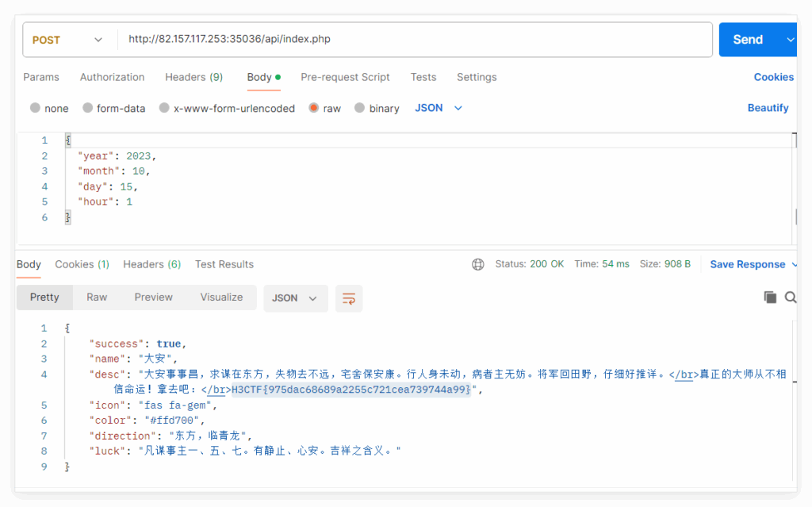
Task: Click the Send button
Action: [x=748, y=40]
